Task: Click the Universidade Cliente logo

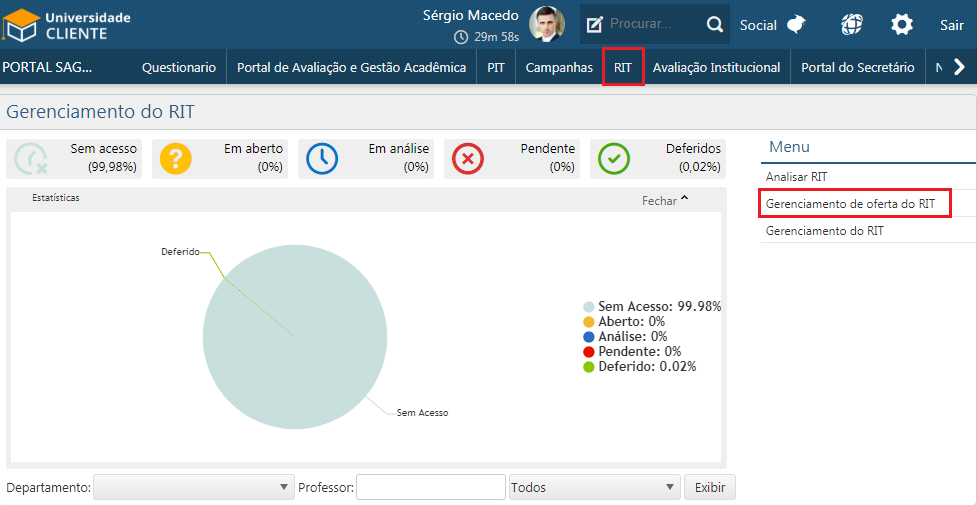Action: click(67, 26)
